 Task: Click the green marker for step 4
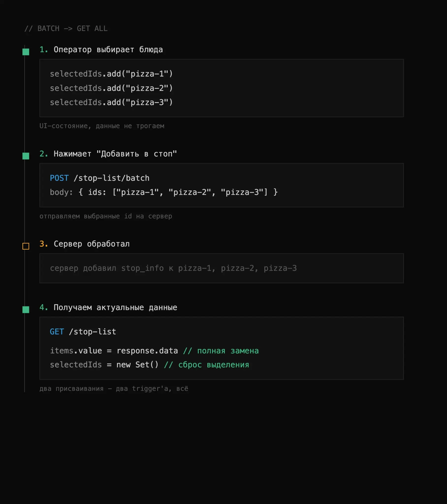(x=26, y=310)
